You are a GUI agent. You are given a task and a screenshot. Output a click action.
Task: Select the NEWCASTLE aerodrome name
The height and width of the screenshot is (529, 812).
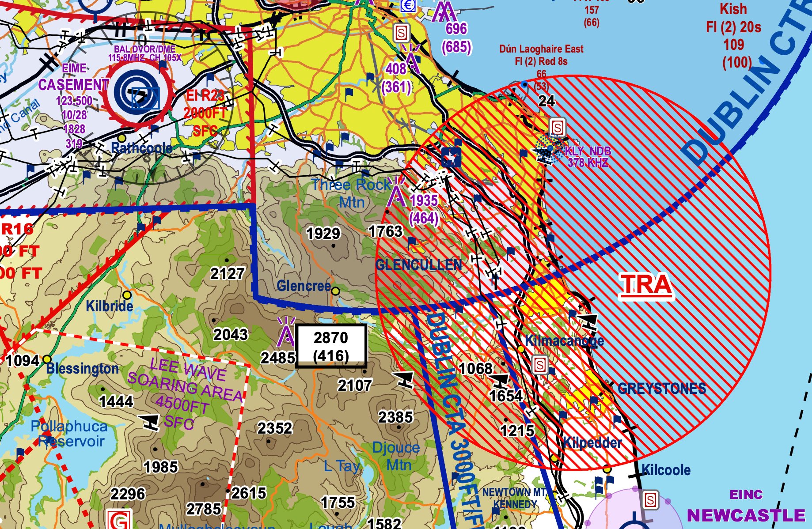pyautogui.click(x=746, y=515)
